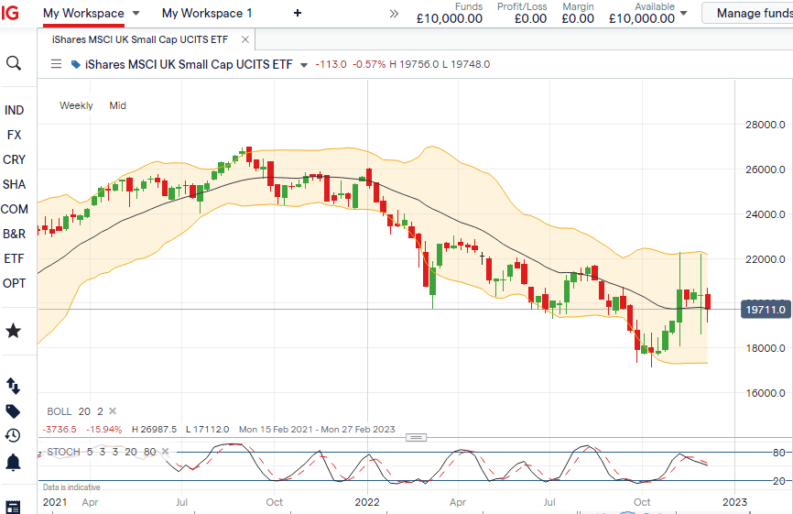Open OPT options category
The height and width of the screenshot is (514, 793).
point(14,284)
